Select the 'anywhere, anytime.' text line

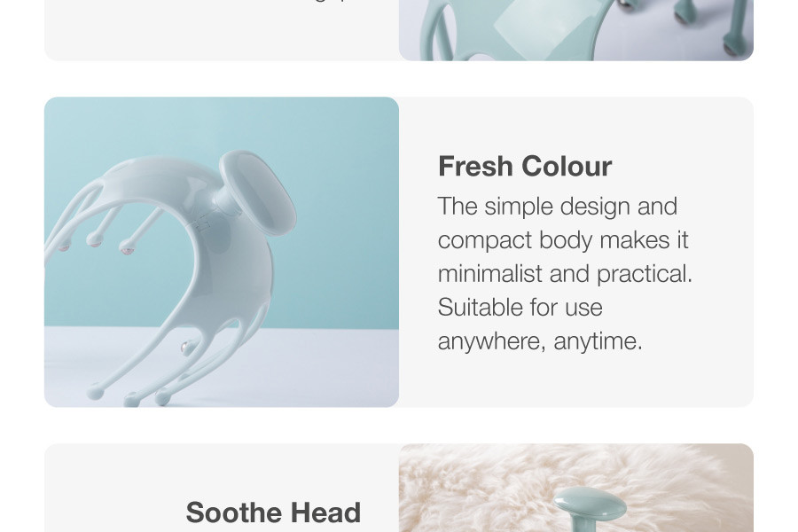(540, 340)
